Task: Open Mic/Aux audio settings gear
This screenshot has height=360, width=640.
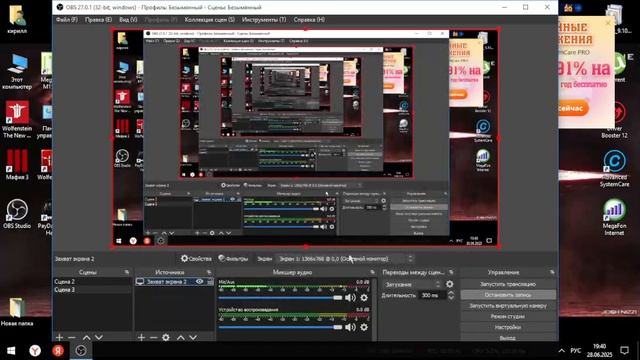Action: [x=364, y=298]
